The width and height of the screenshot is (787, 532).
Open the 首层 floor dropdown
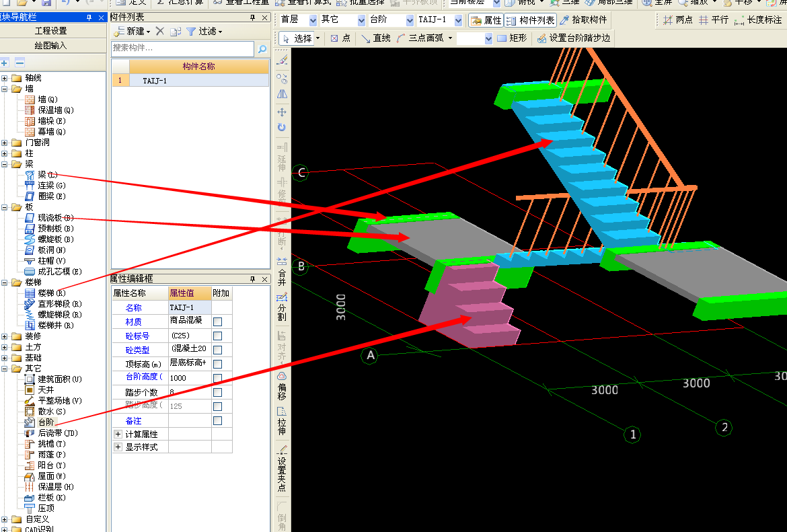[313, 20]
